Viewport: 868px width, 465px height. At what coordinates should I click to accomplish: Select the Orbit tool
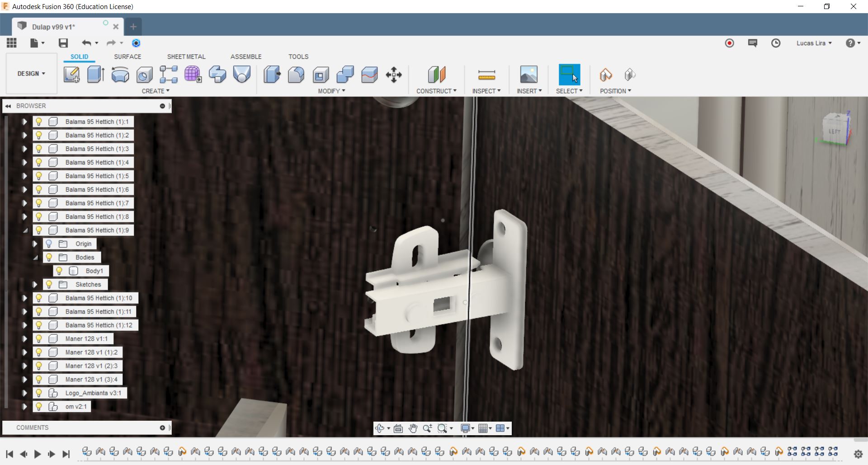coord(380,428)
